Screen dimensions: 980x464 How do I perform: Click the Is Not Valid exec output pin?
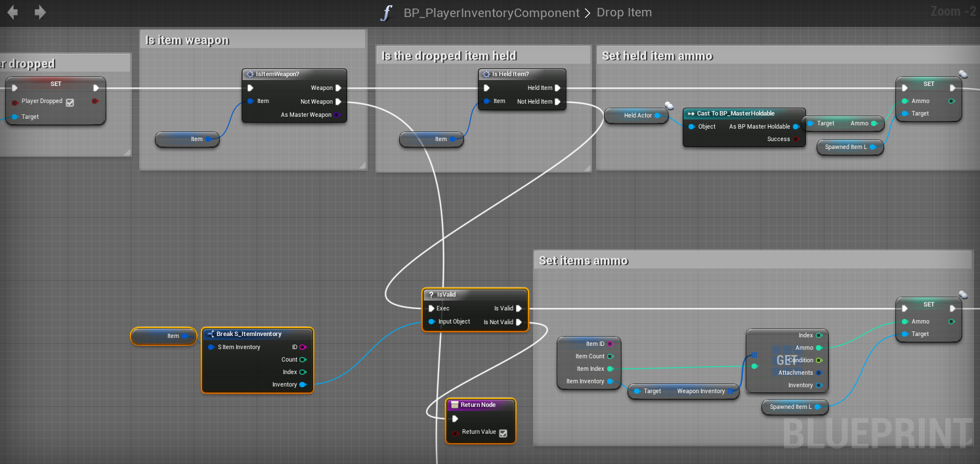(519, 322)
